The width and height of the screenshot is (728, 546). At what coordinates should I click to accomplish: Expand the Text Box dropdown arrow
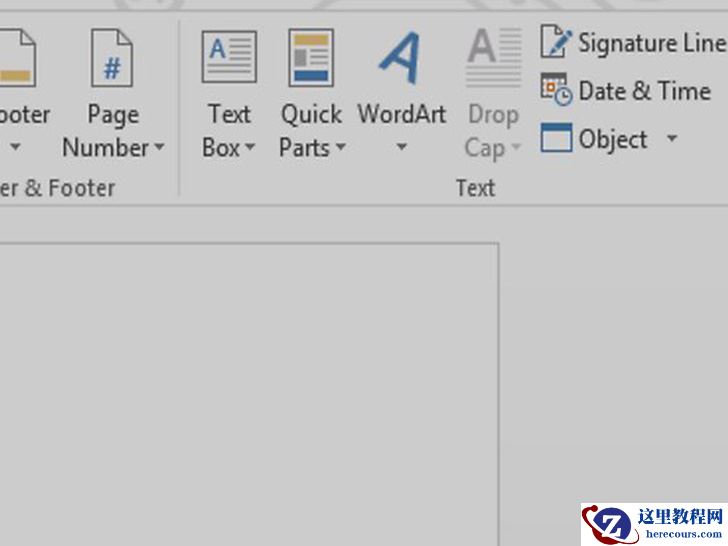250,147
